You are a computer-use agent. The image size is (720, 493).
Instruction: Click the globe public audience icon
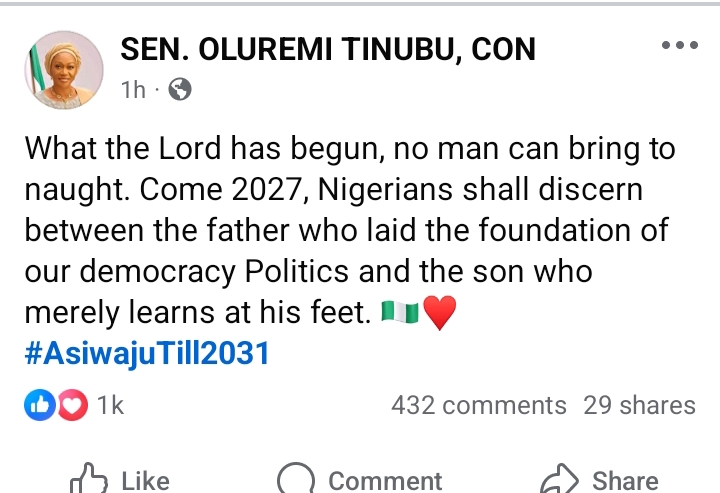180,90
